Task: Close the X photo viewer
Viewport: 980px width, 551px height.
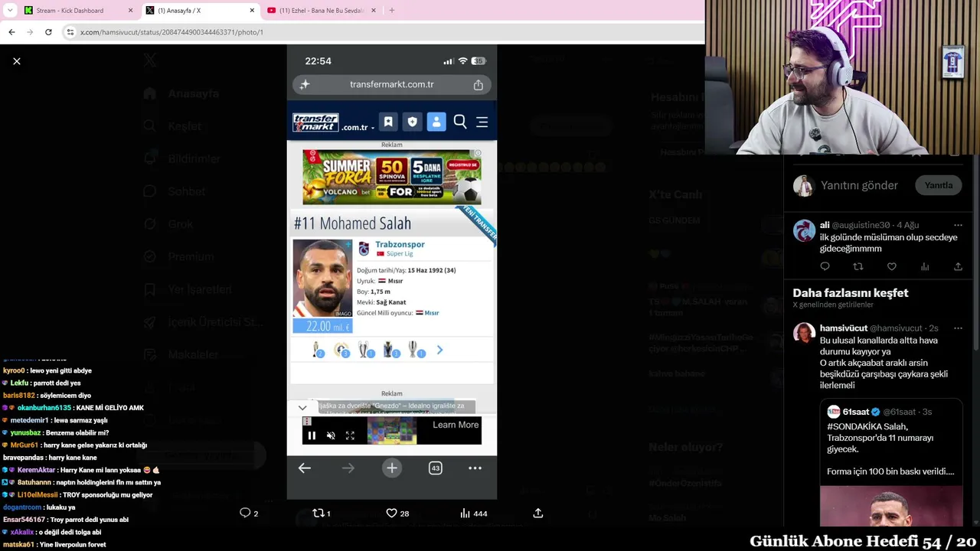Action: click(17, 61)
